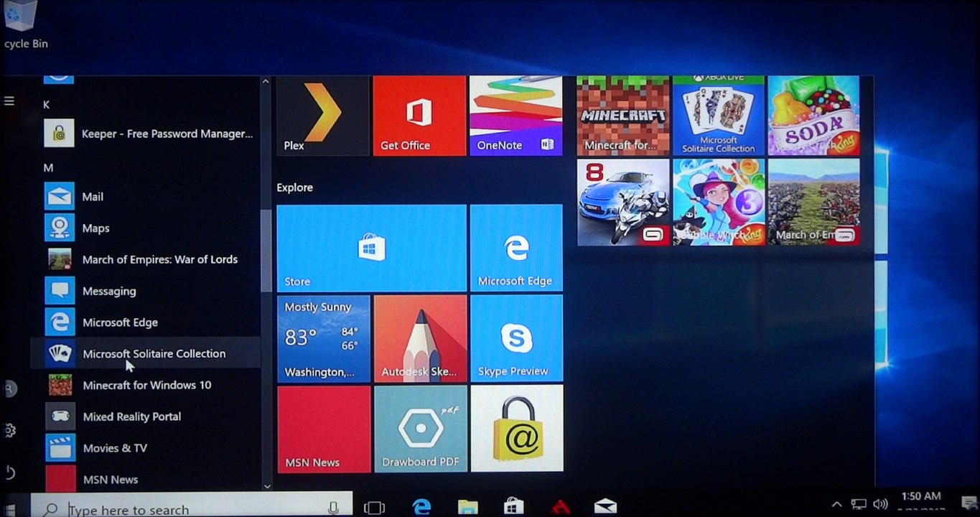Image resolution: width=980 pixels, height=517 pixels.
Task: Launch the OneNote tile
Action: pyautogui.click(x=516, y=116)
